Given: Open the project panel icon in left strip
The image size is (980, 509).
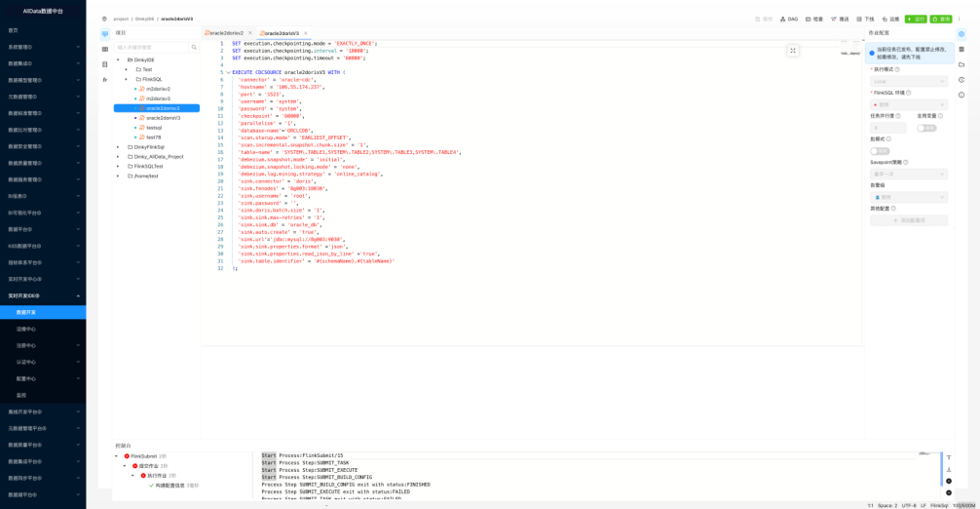Looking at the screenshot, I should point(105,34).
